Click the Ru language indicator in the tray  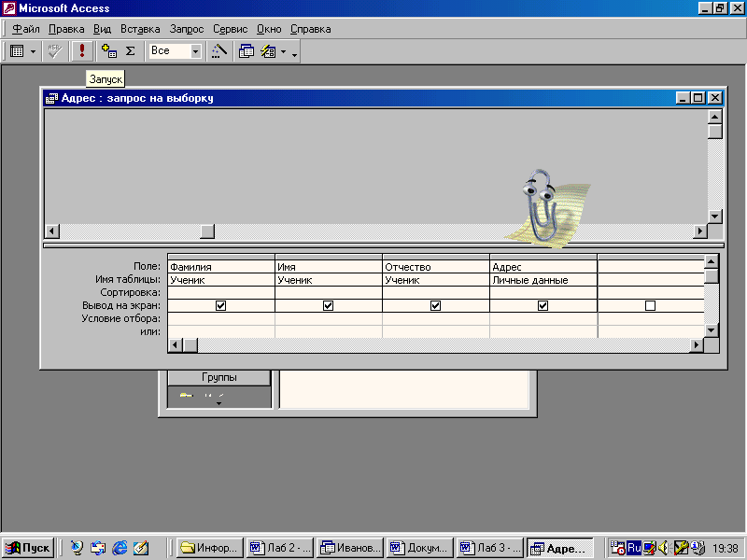pyautogui.click(x=634, y=548)
